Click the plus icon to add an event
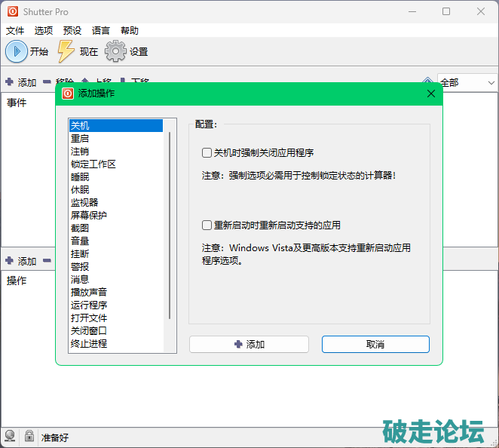The image size is (499, 448). [x=9, y=81]
